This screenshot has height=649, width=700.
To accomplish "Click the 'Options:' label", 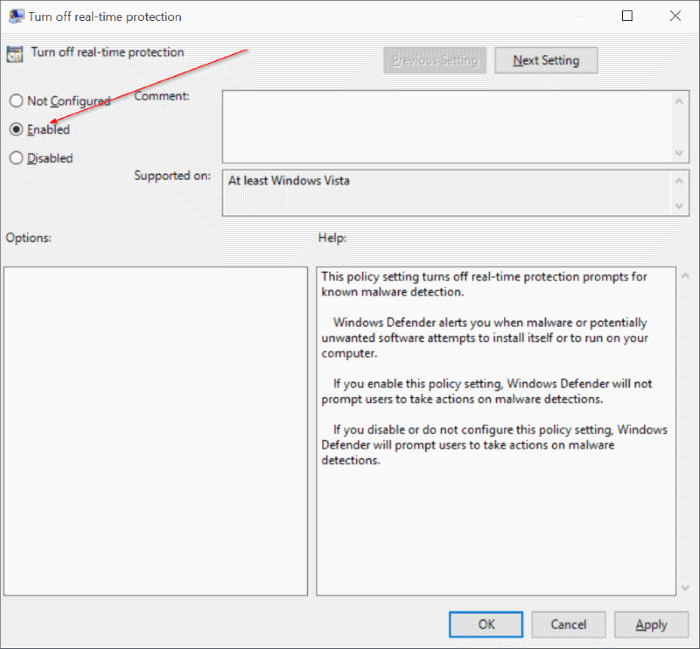I will [28, 238].
